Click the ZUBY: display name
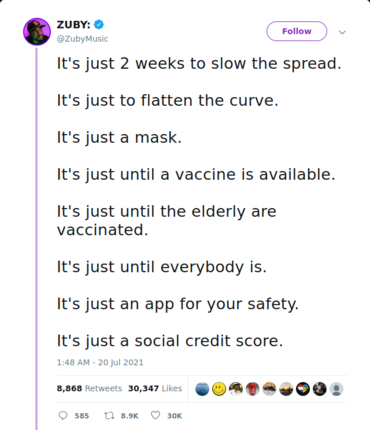The image size is (370, 430). click(73, 24)
